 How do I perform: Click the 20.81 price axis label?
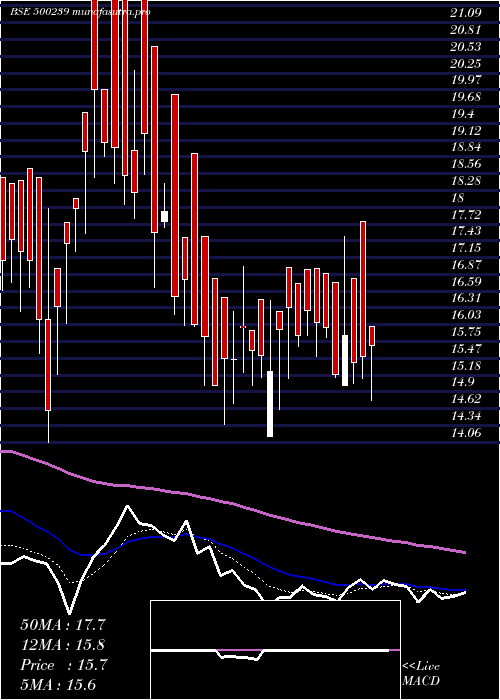point(466,30)
